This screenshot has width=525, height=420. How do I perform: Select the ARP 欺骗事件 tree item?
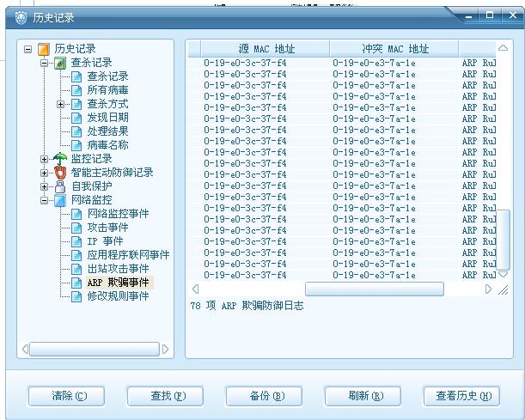[x=119, y=283]
